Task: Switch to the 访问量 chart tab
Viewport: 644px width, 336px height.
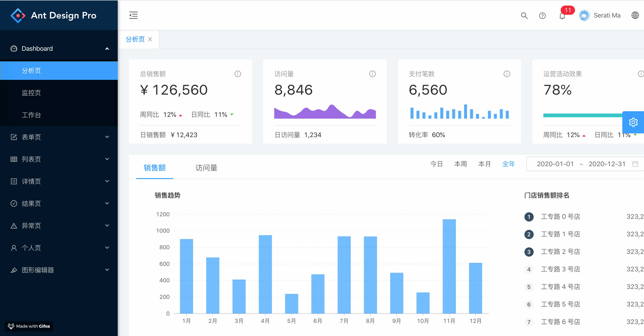Action: (x=206, y=168)
